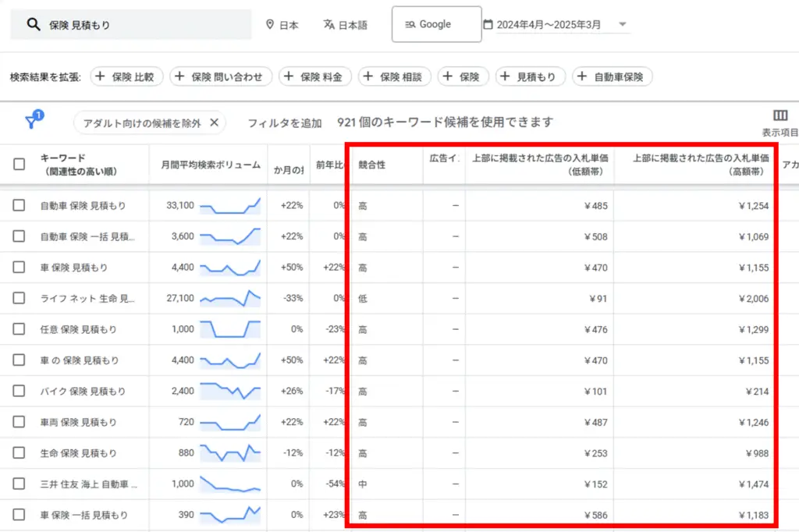The height and width of the screenshot is (532, 799).
Task: Check the ライフ ネット 生命 row checkbox
Action: coord(19,298)
